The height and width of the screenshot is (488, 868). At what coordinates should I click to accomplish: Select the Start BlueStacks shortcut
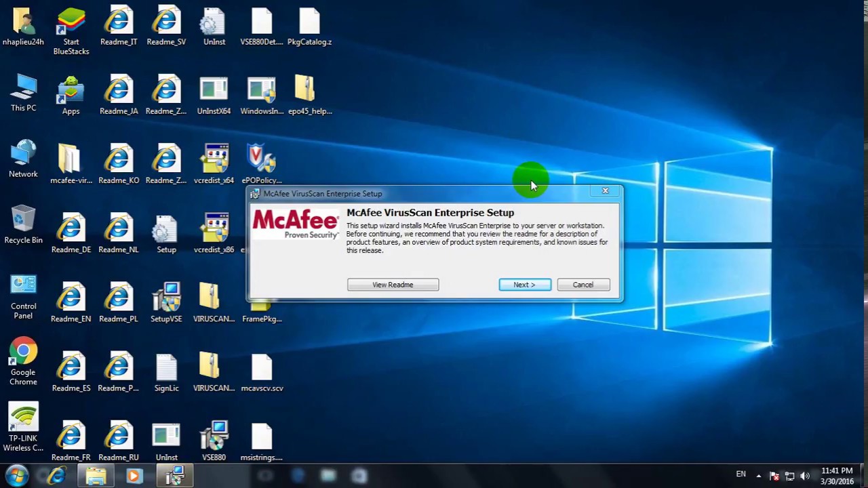pos(71,22)
